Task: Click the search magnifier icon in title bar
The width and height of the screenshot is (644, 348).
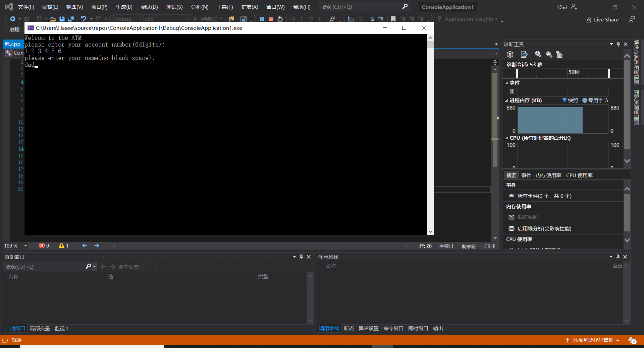Action: (x=405, y=7)
